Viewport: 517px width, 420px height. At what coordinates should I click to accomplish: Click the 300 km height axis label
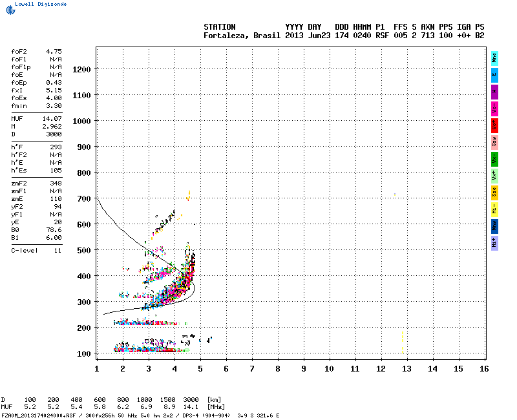84,302
